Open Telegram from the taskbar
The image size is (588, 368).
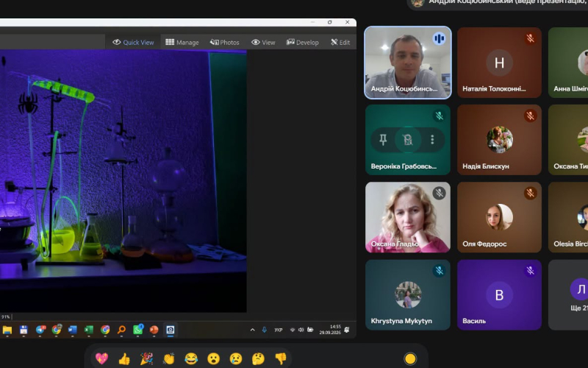tap(40, 330)
